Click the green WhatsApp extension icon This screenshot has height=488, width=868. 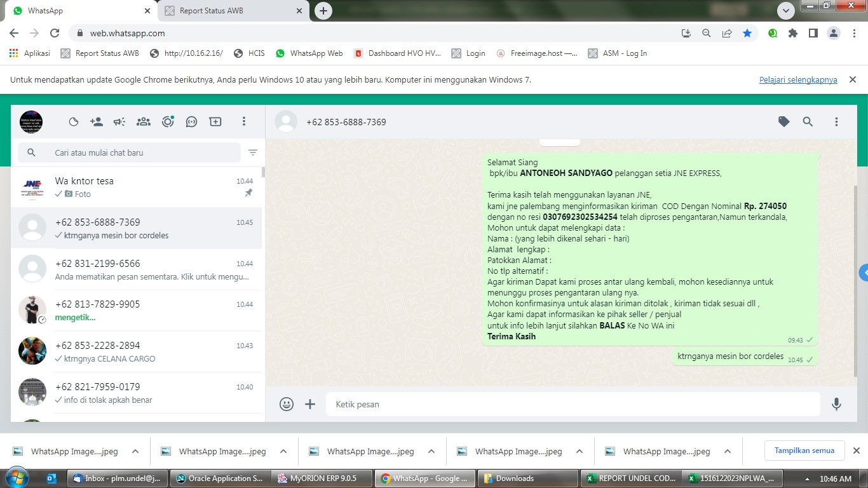773,33
